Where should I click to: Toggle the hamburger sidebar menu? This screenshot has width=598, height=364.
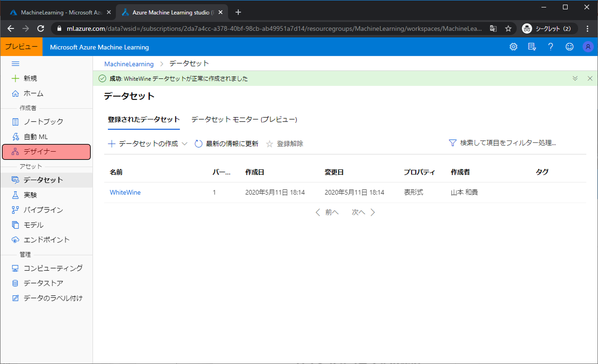(x=15, y=64)
